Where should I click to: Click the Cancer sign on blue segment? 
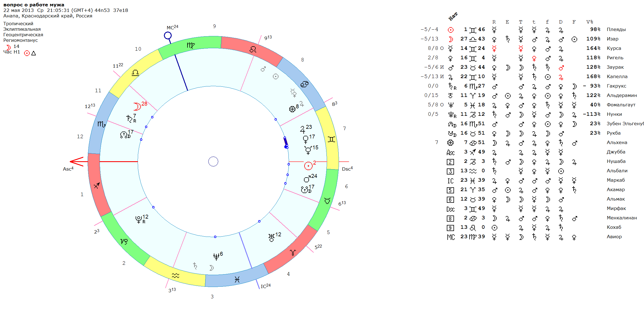click(x=304, y=84)
